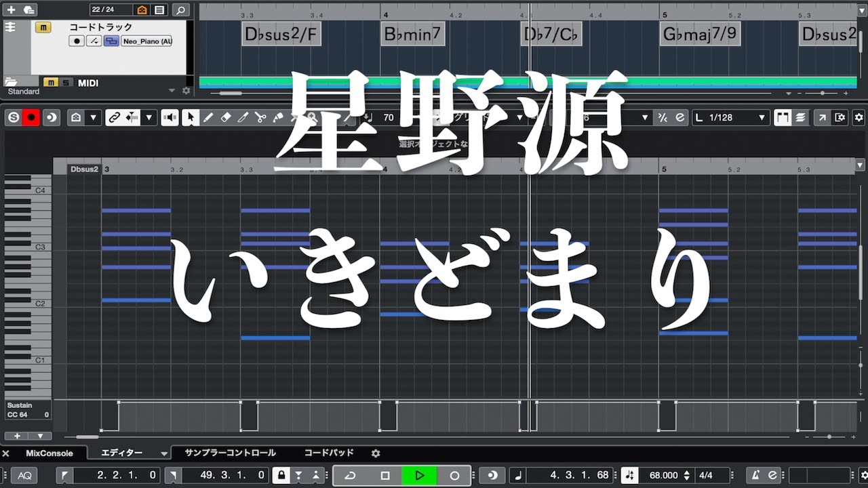Click the track presets cloud icon
The height and width of the screenshot is (488, 868).
[x=28, y=9]
